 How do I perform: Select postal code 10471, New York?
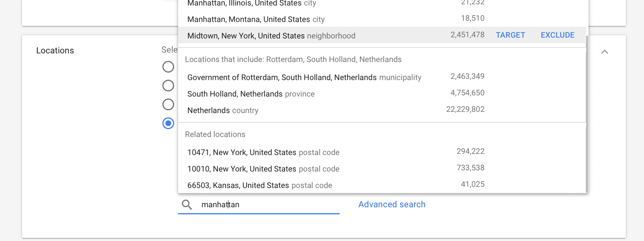[x=382, y=152]
